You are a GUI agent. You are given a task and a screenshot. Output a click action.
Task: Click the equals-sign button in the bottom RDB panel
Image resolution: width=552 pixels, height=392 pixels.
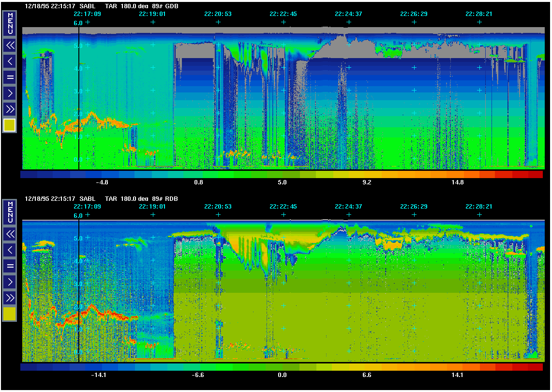coord(10,266)
